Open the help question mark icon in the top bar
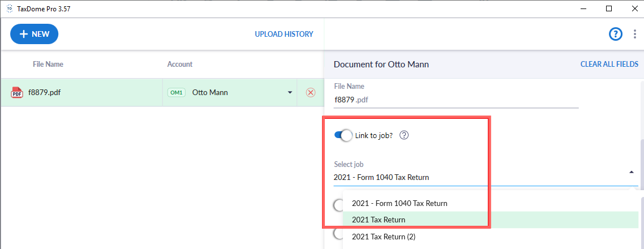 [x=615, y=34]
